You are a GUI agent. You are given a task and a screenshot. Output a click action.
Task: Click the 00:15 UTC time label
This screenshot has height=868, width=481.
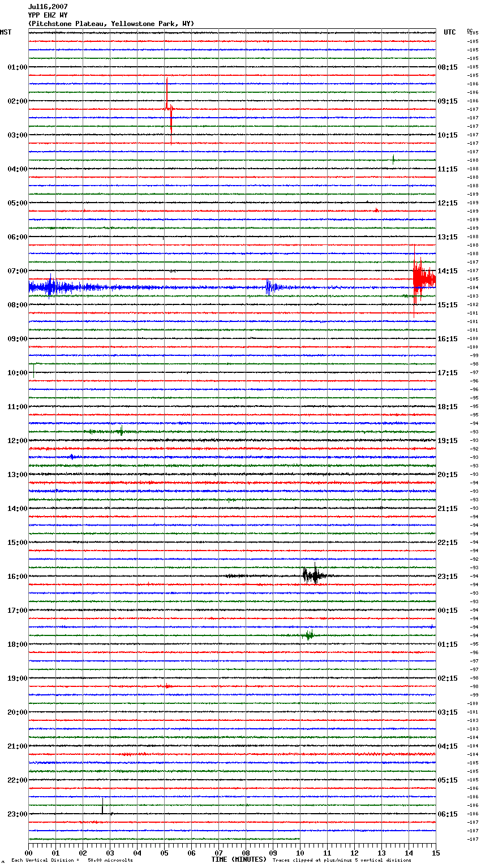(448, 611)
